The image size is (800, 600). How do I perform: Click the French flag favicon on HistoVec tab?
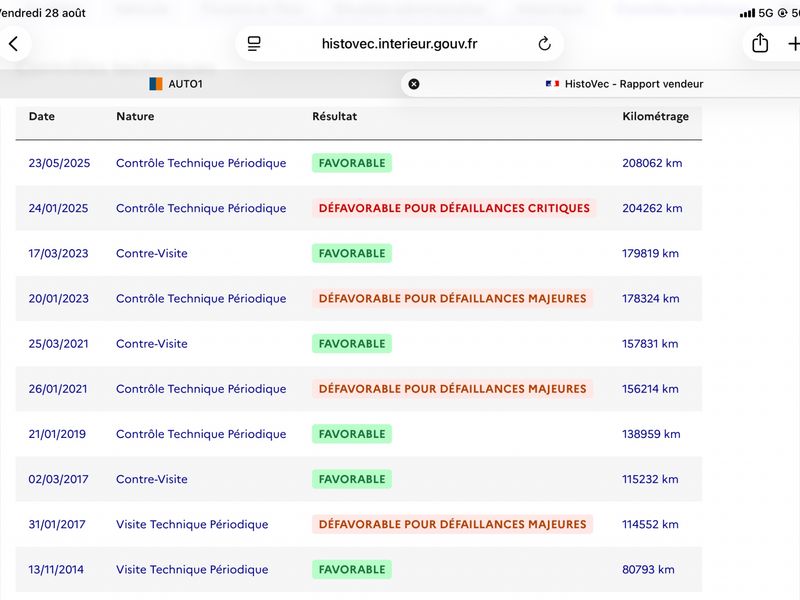click(552, 84)
